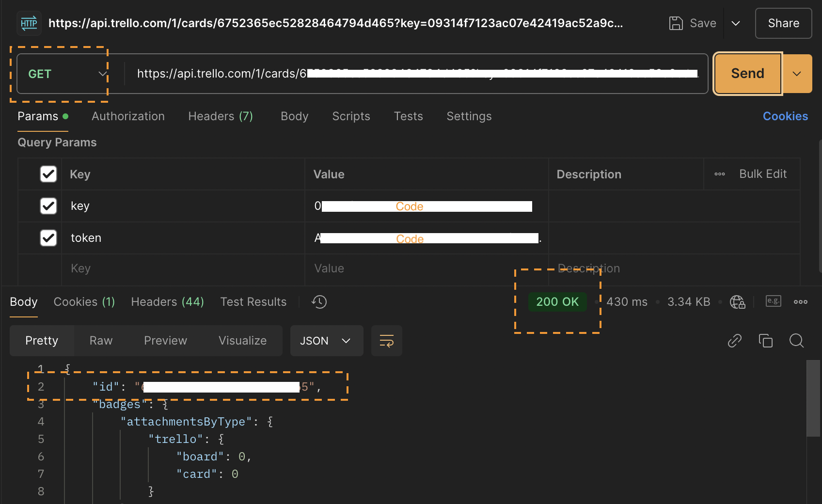Click the key parameter value field
The width and height of the screenshot is (822, 504).
[427, 206]
